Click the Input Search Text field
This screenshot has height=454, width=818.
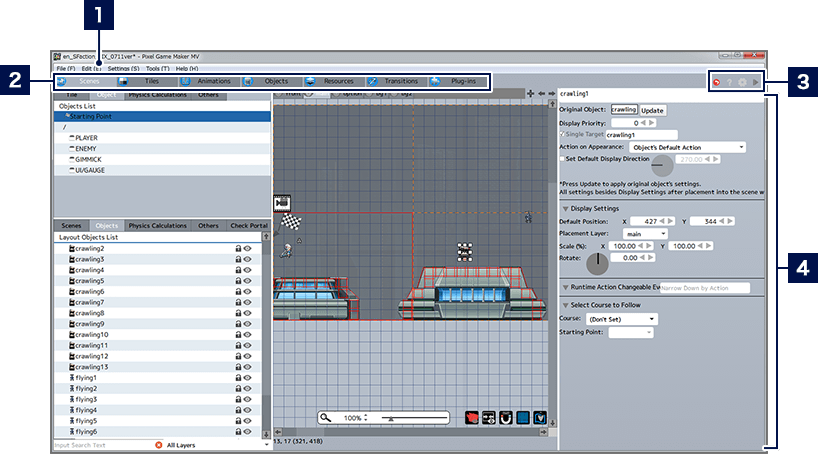pyautogui.click(x=103, y=445)
